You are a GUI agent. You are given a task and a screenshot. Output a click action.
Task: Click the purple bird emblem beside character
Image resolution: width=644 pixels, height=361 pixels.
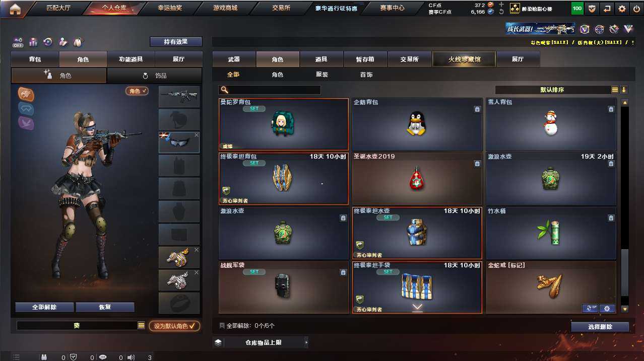[x=26, y=123]
